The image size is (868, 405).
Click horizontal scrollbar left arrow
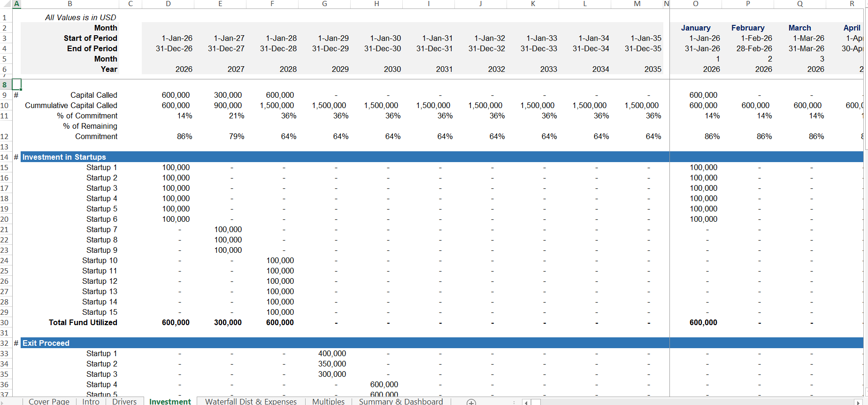[x=526, y=402]
